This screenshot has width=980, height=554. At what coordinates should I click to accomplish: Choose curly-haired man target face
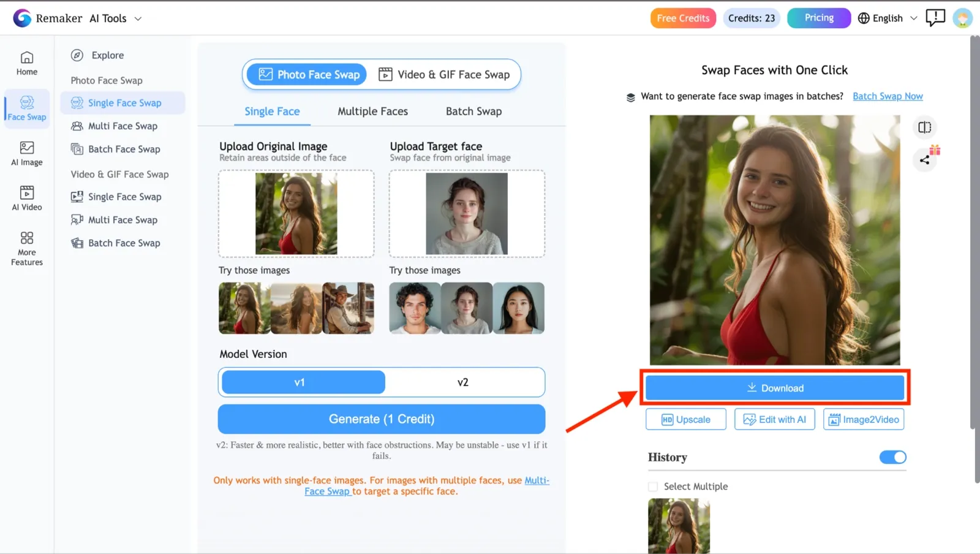pos(415,308)
